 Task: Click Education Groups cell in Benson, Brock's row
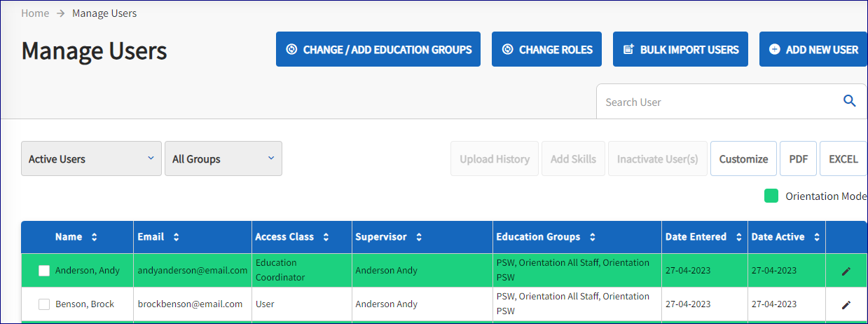click(577, 304)
